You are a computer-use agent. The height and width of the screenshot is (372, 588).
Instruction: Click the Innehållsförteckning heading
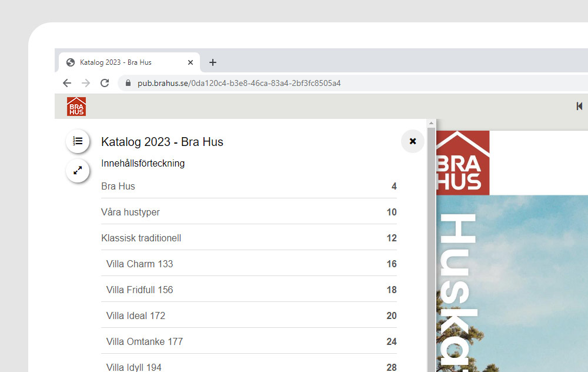click(143, 163)
